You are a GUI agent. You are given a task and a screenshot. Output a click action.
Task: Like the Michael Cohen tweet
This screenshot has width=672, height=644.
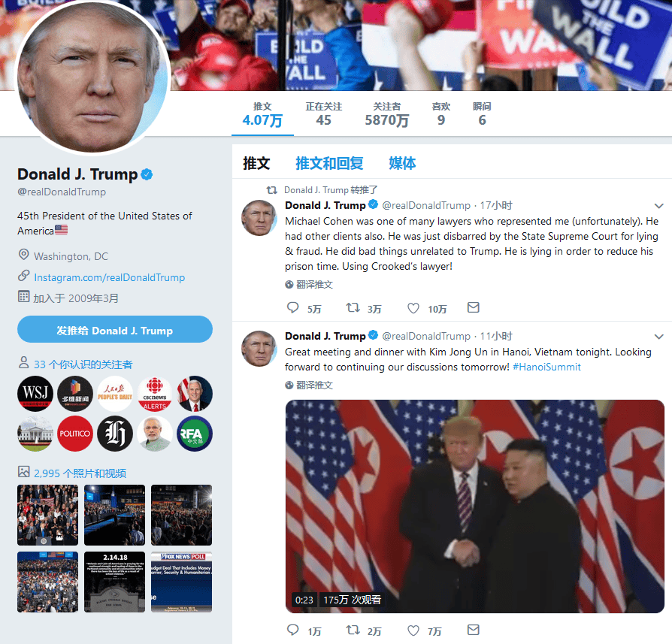[x=413, y=308]
